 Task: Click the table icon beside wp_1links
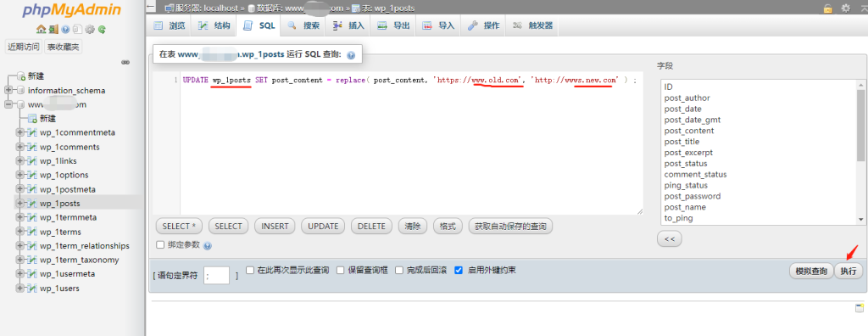click(x=33, y=161)
